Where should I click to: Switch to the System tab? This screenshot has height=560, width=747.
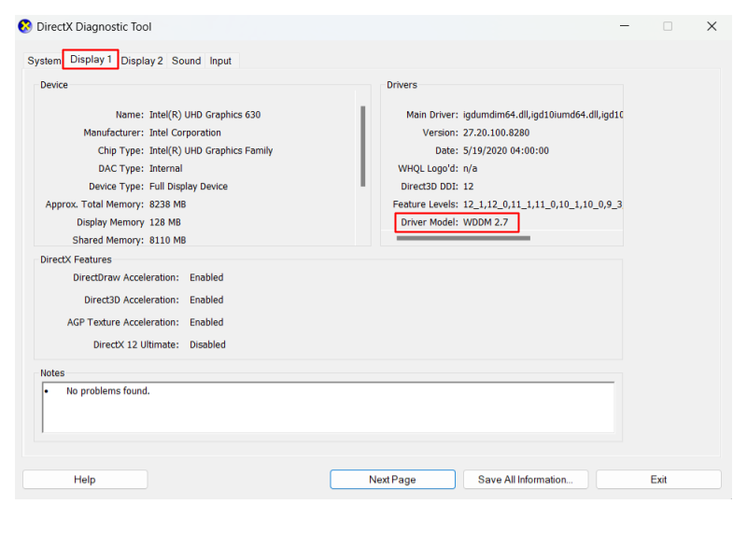tap(44, 61)
